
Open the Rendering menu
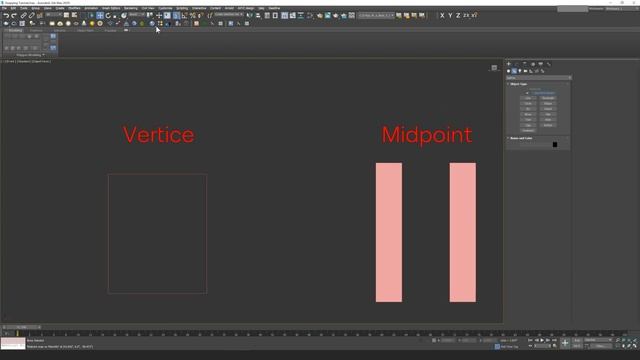pos(131,8)
